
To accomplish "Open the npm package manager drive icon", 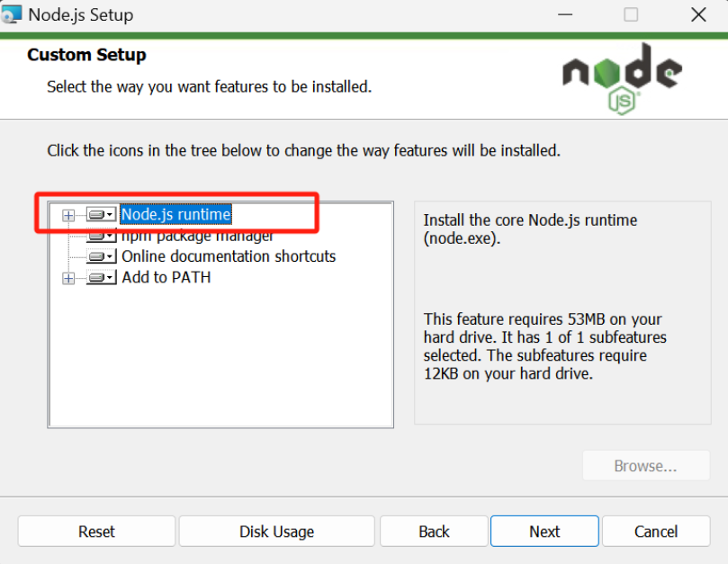I will pyautogui.click(x=101, y=237).
